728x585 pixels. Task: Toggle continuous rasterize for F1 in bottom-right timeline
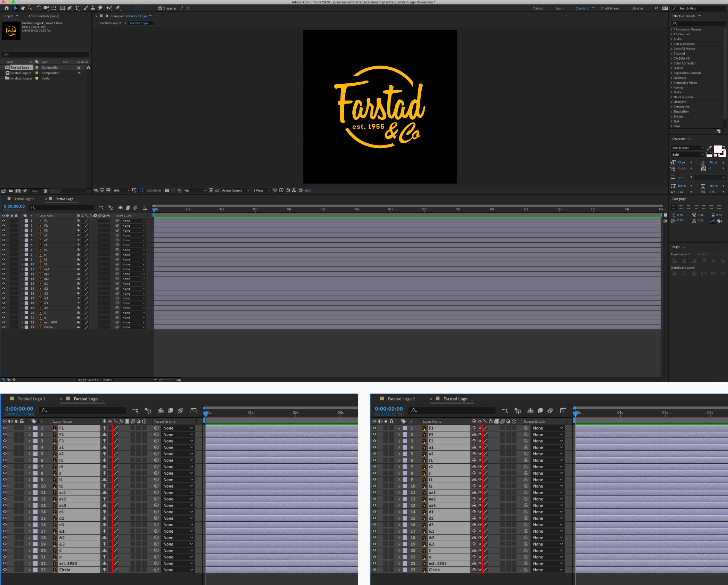(x=480, y=428)
